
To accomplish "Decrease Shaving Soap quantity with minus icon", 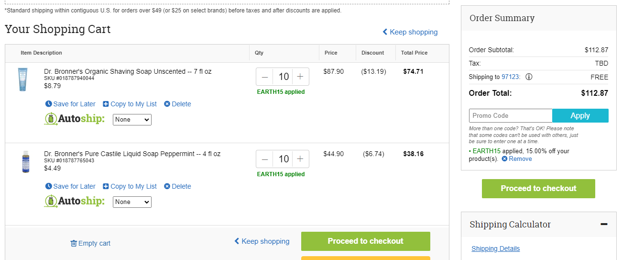I will coord(265,77).
